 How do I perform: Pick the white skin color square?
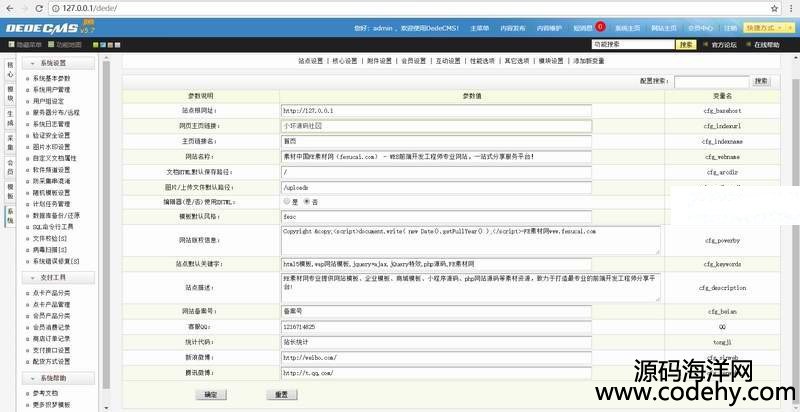[117, 45]
